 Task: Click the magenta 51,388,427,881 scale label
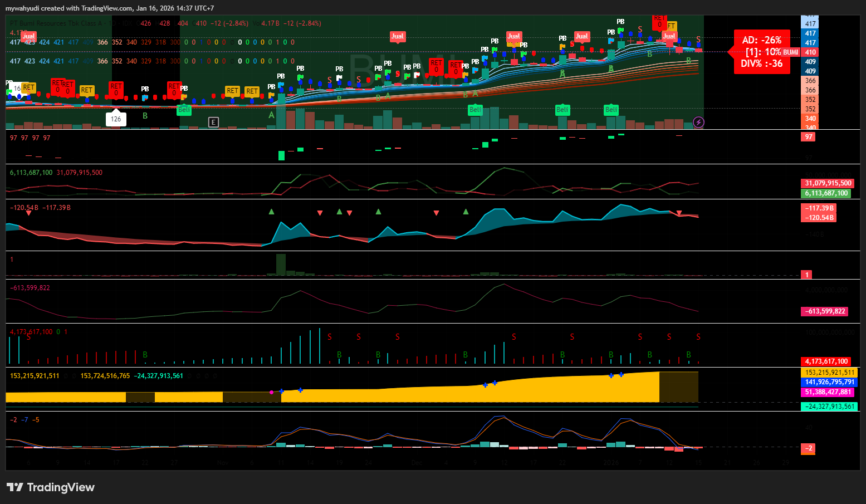tap(828, 392)
